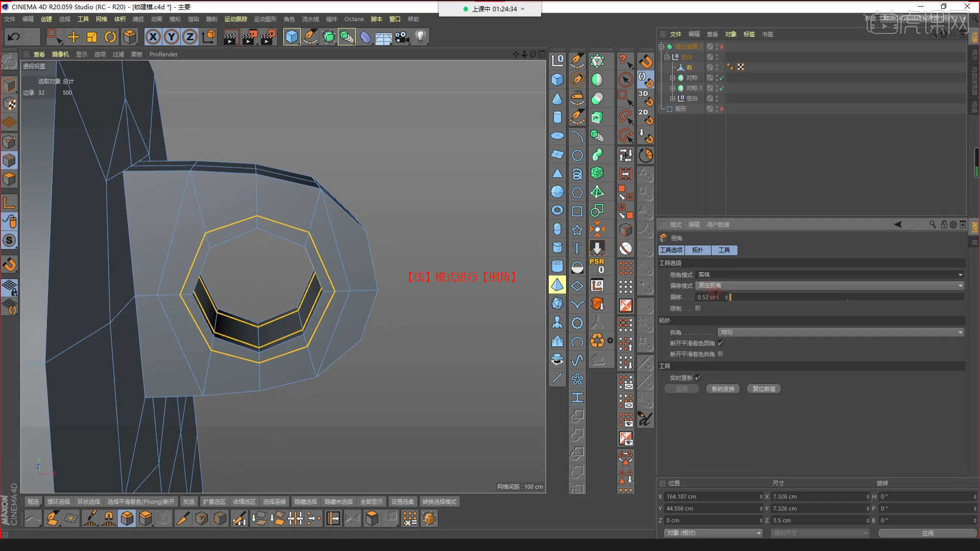980x551 pixels.
Task: Toggle the Y axis lock
Action: pyautogui.click(x=172, y=37)
